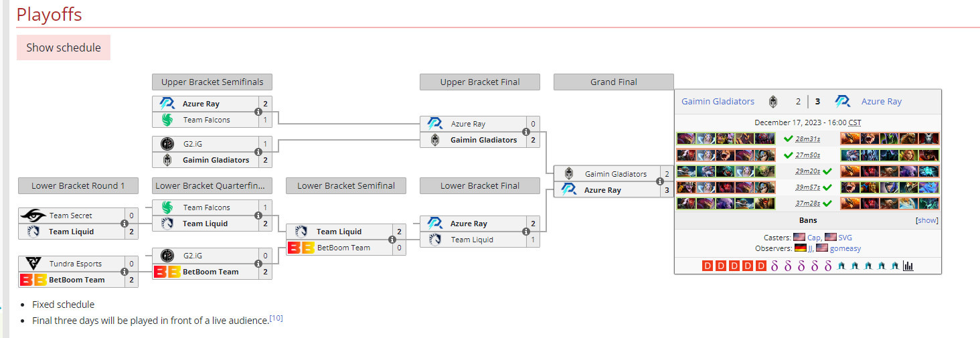Click caster SVG's name link
The width and height of the screenshot is (980, 338).
pyautogui.click(x=845, y=238)
